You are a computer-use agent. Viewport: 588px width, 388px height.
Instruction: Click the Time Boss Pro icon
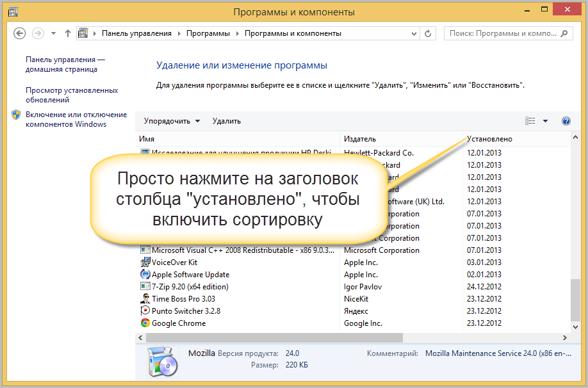[x=145, y=299]
